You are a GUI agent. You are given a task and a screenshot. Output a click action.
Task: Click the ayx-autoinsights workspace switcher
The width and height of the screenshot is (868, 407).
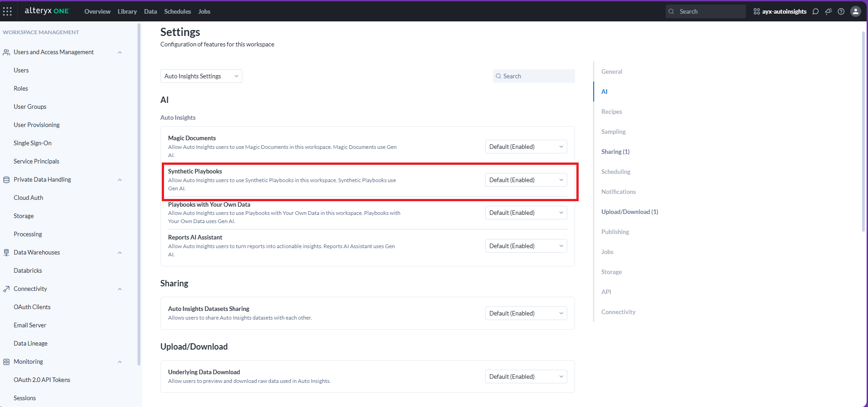[x=780, y=11]
